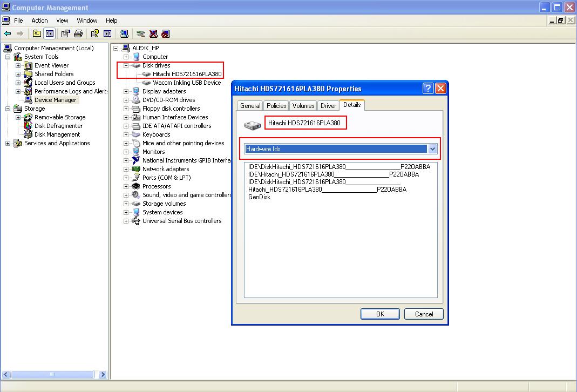Click the Cancel button
The width and height of the screenshot is (577, 392).
(424, 314)
